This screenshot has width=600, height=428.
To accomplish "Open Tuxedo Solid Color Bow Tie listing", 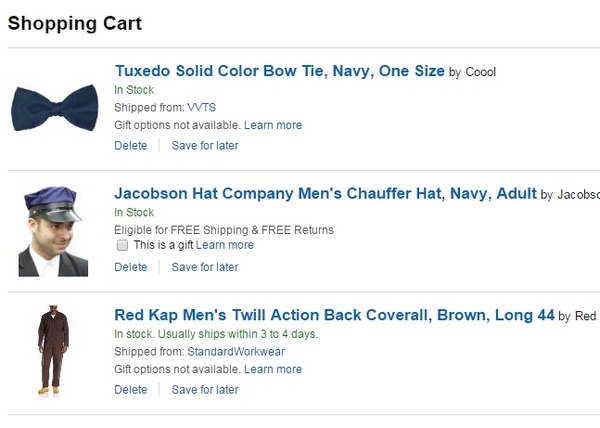I will tap(280, 71).
